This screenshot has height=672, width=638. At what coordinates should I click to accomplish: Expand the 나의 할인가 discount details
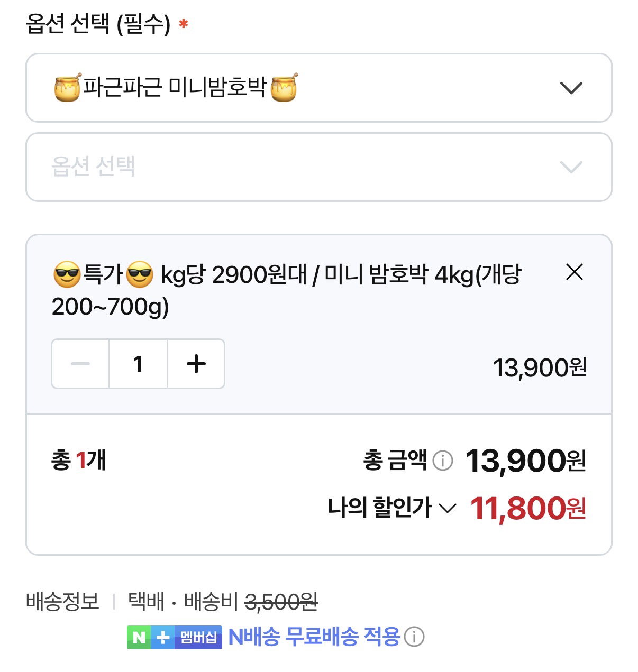pyautogui.click(x=392, y=508)
